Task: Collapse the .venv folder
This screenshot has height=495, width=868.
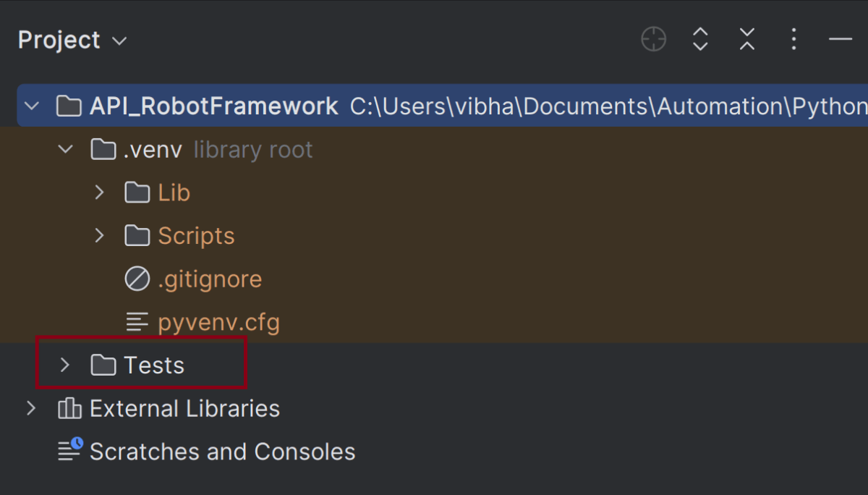Action: tap(65, 150)
